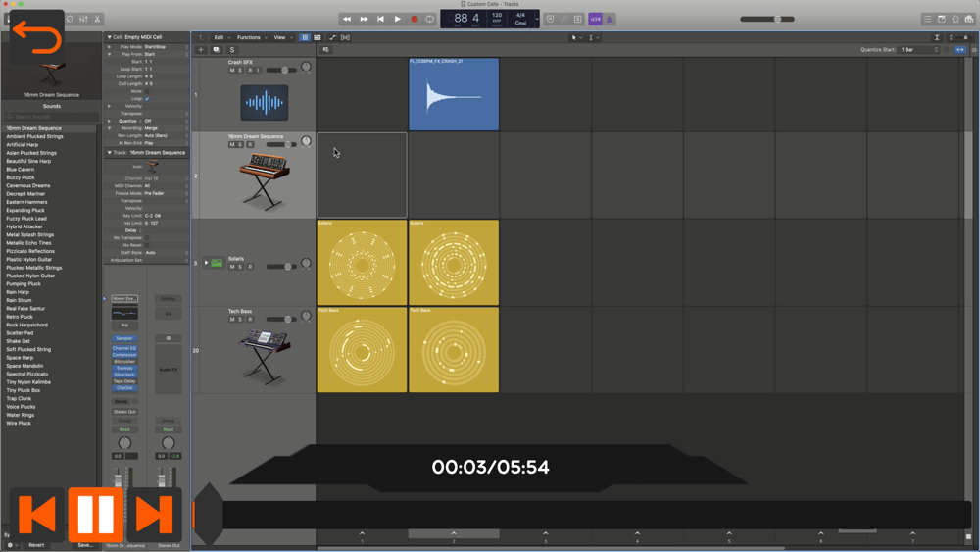The height and width of the screenshot is (552, 980).
Task: Toggle the Cycle mode button
Action: click(430, 19)
